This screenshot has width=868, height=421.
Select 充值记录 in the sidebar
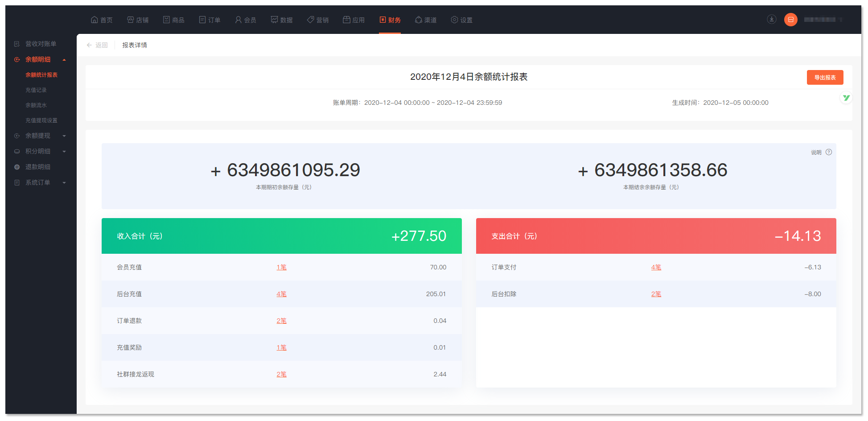point(36,90)
